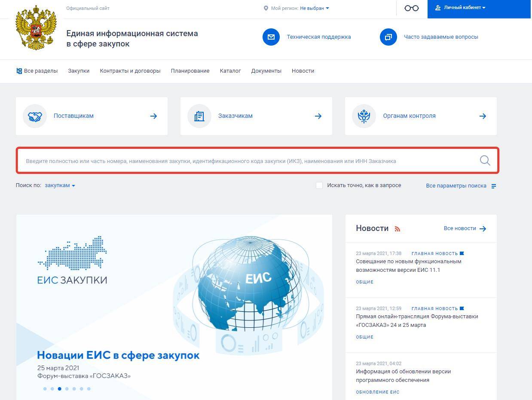Click the document icon for Заказчикам
The image size is (532, 400).
199,116
